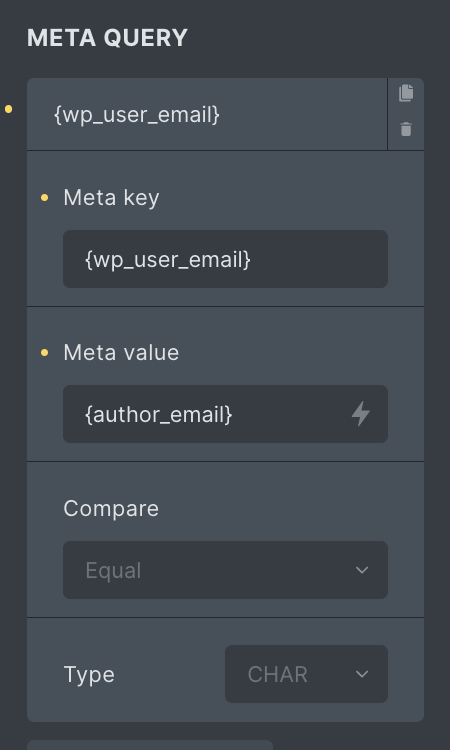The image size is (450, 750).
Task: Open the Type dropdown showing CHAR
Action: (x=306, y=674)
